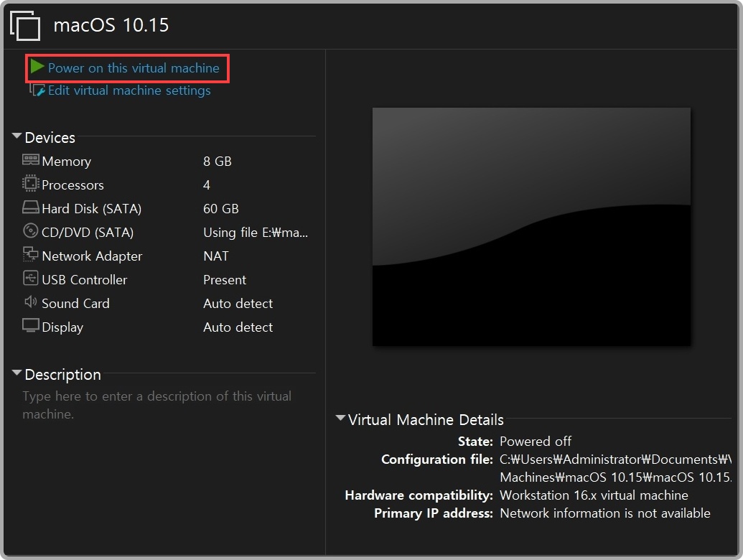Click the 60 GB hard disk value
The width and height of the screenshot is (743, 560).
click(221, 209)
